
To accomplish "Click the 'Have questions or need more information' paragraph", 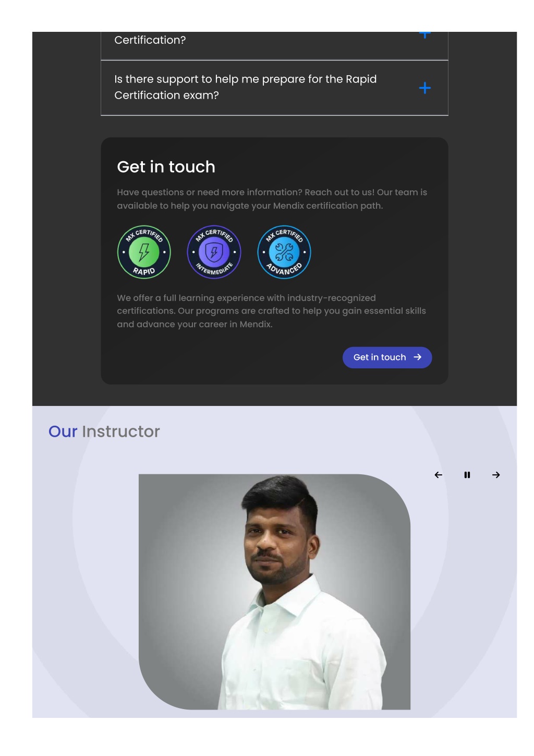I will 272,199.
